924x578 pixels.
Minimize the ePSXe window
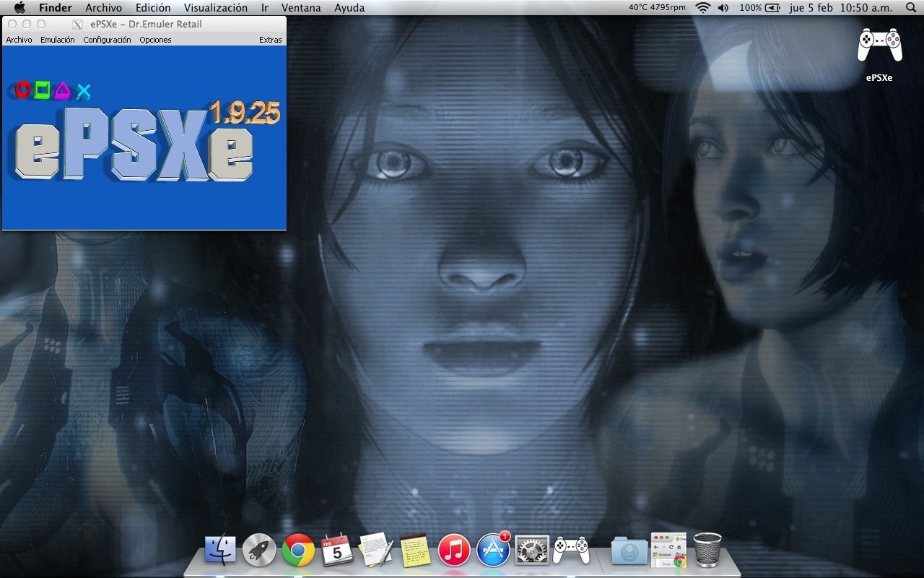pyautogui.click(x=27, y=24)
